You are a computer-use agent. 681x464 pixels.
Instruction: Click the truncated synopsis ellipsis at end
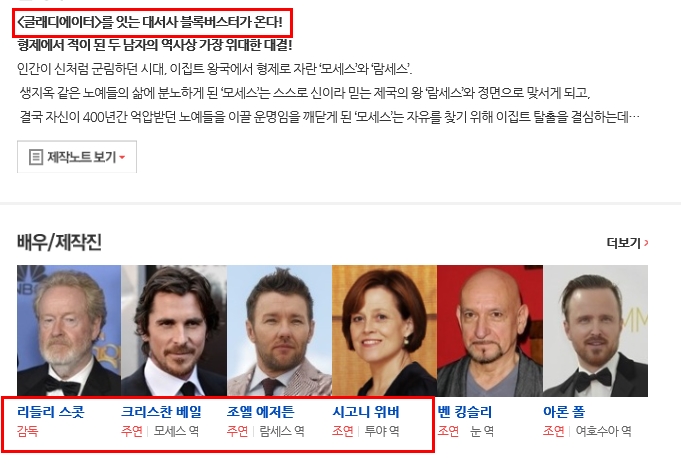634,117
